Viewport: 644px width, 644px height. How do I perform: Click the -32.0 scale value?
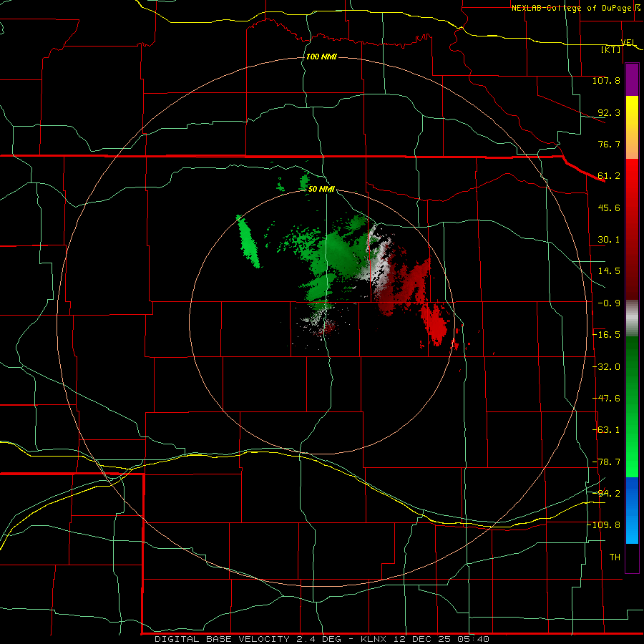pos(606,367)
